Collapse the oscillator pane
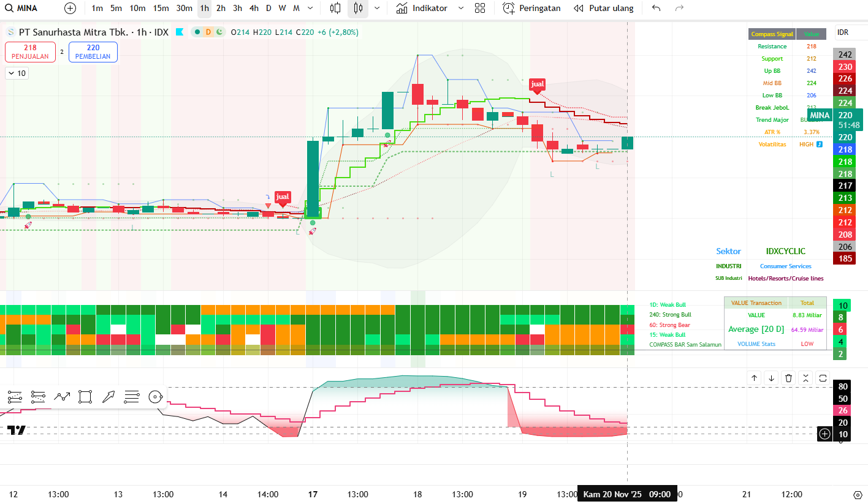The height and width of the screenshot is (504, 868). tap(806, 378)
